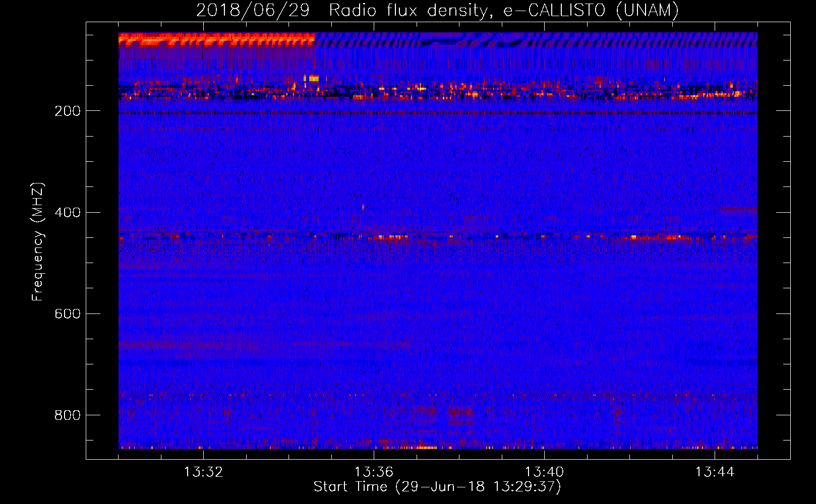Click the plot title "Radio flux density, e-CALLISTO (UNAM)"
Image resolution: width=816 pixels, height=504 pixels.
pyautogui.click(x=504, y=11)
